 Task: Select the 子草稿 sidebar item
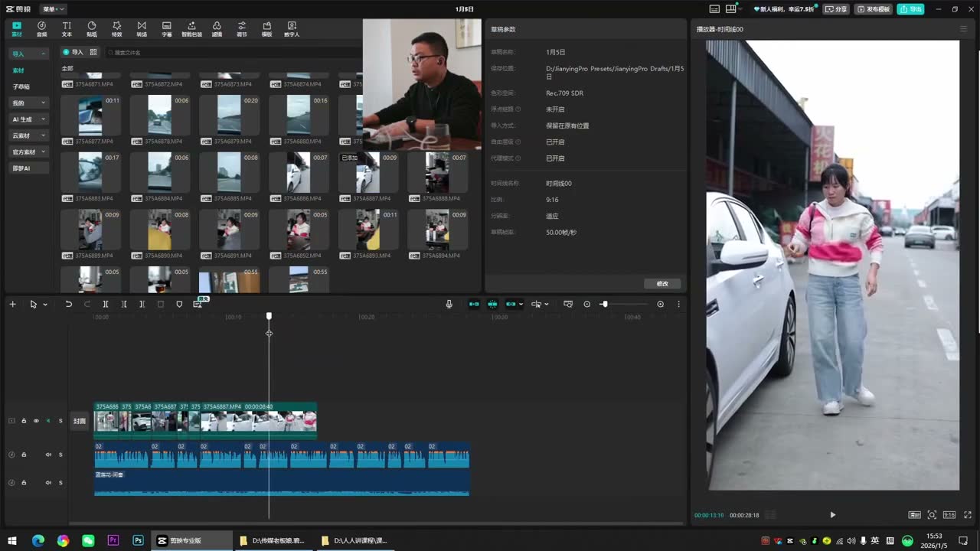tap(21, 86)
